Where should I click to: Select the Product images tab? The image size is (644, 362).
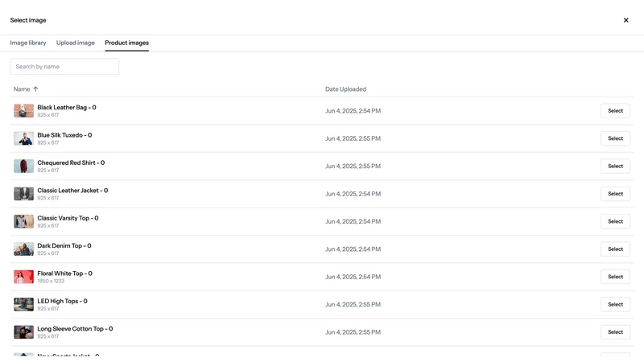point(126,43)
